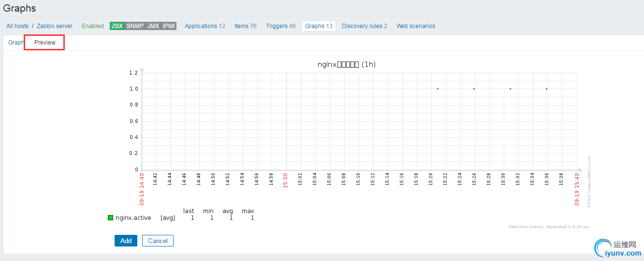This screenshot has width=644, height=261.
Task: Click the Enabled status link
Action: (x=93, y=26)
